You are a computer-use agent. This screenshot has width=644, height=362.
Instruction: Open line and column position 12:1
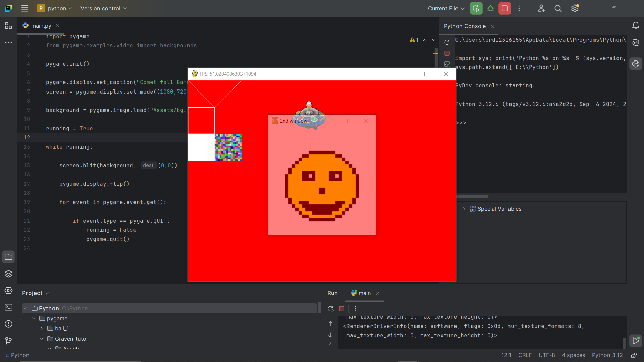506,355
